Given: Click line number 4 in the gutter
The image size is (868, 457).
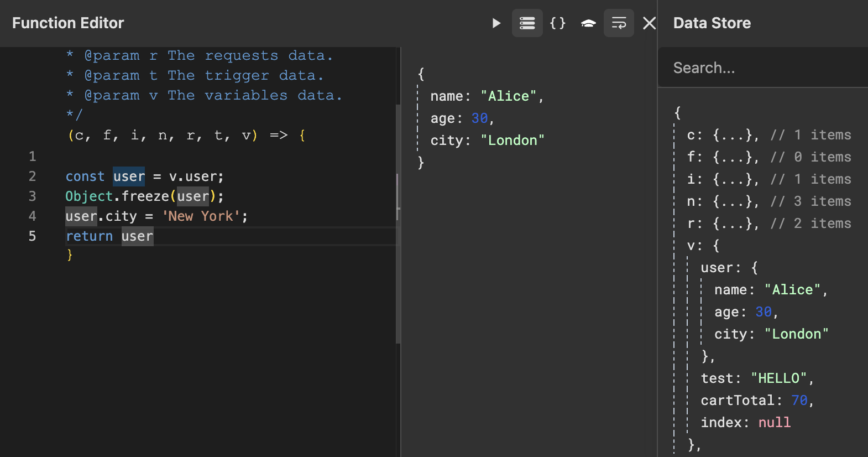Looking at the screenshot, I should click(33, 216).
